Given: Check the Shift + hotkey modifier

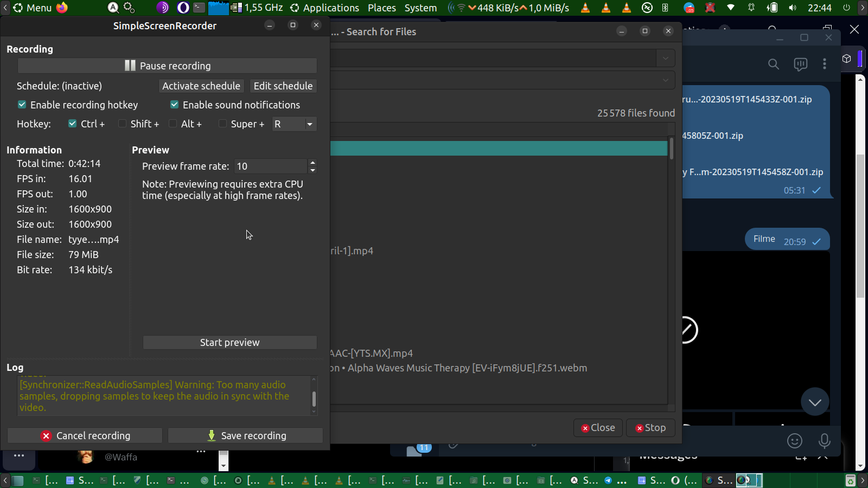Looking at the screenshot, I should (x=123, y=124).
